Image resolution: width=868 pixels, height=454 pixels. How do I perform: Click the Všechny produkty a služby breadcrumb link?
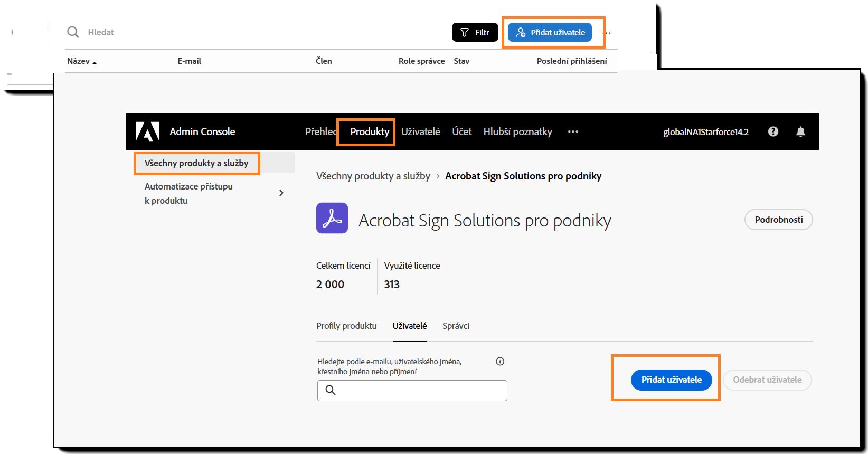click(373, 176)
